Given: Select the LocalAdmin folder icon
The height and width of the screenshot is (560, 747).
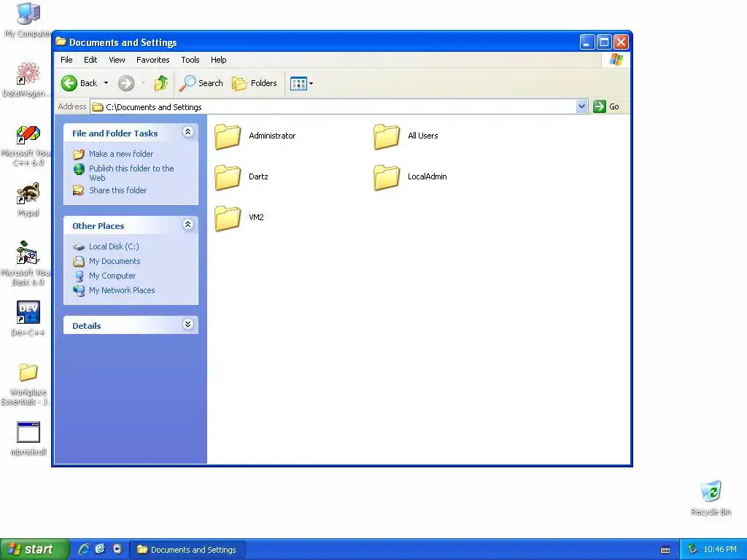Looking at the screenshot, I should [x=387, y=178].
